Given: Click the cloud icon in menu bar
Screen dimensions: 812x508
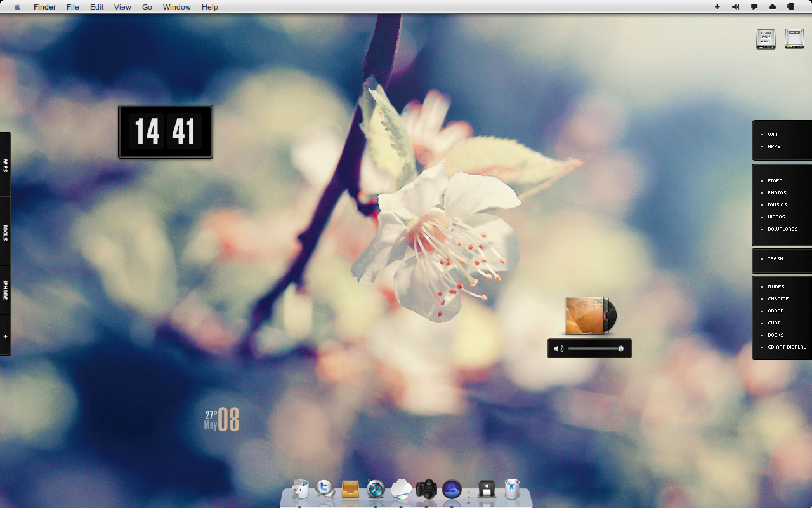Looking at the screenshot, I should tap(773, 7).
